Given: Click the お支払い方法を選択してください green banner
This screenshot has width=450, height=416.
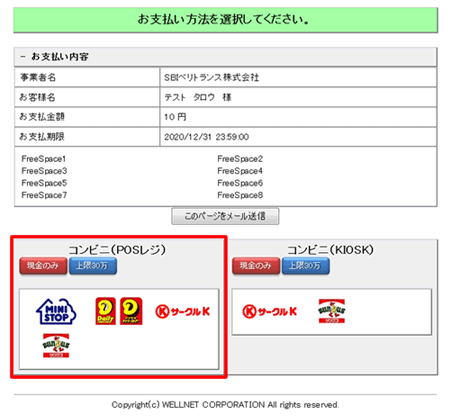Looking at the screenshot, I should click(x=225, y=20).
